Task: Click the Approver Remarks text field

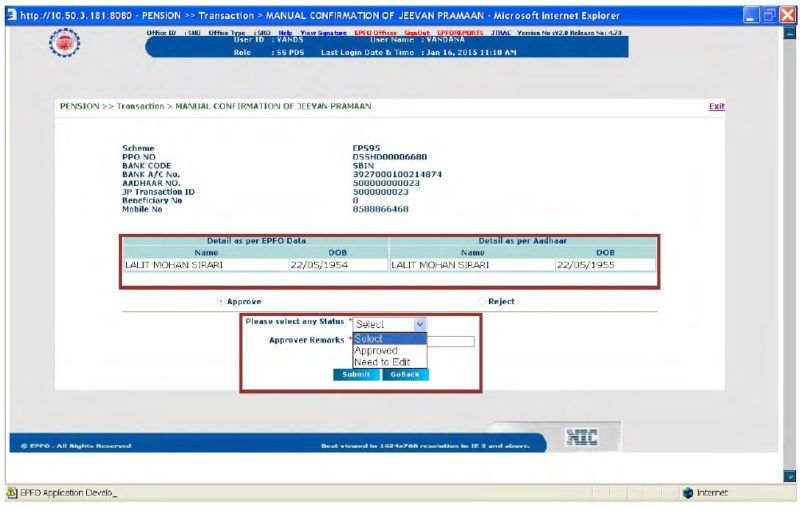Action: [x=450, y=341]
